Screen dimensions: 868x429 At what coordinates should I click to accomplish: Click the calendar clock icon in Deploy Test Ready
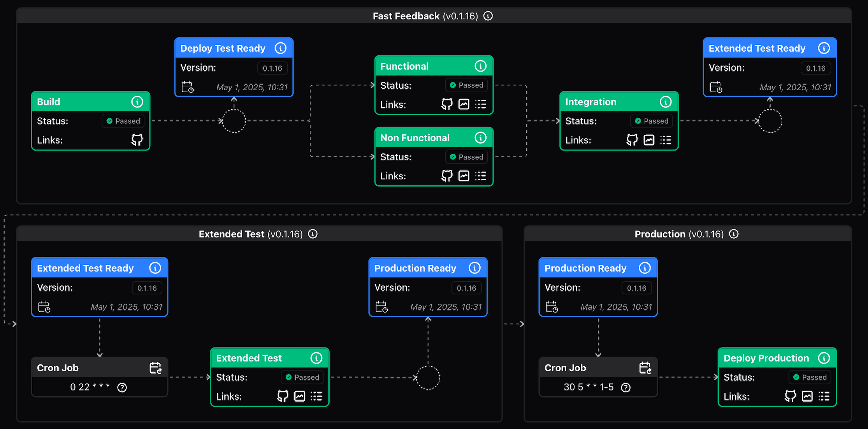188,87
